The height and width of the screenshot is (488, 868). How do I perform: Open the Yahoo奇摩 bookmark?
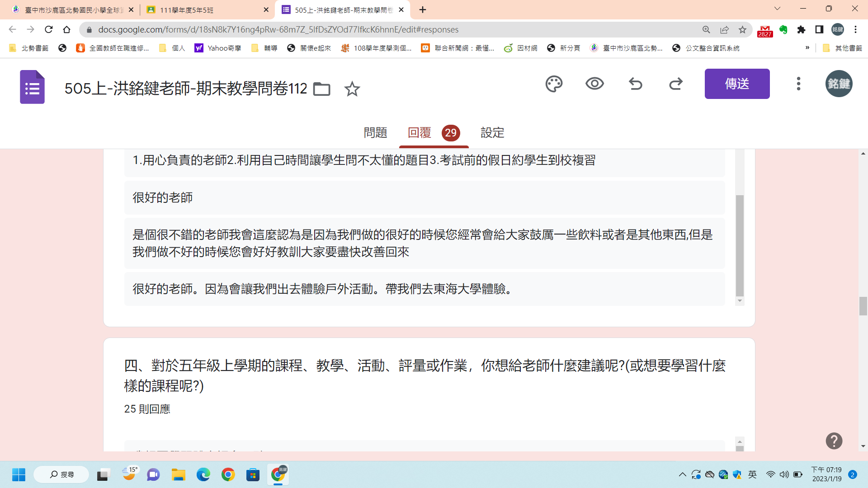coord(218,48)
